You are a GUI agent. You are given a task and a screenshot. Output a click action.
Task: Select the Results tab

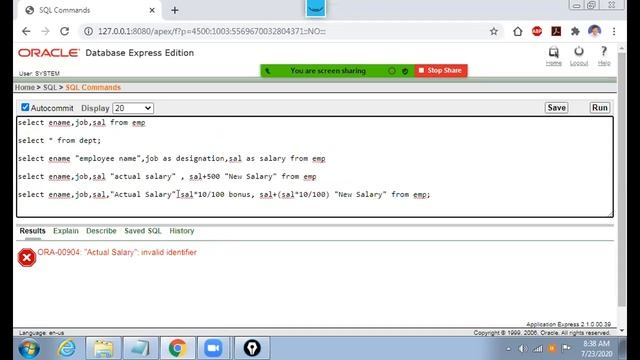(32, 231)
